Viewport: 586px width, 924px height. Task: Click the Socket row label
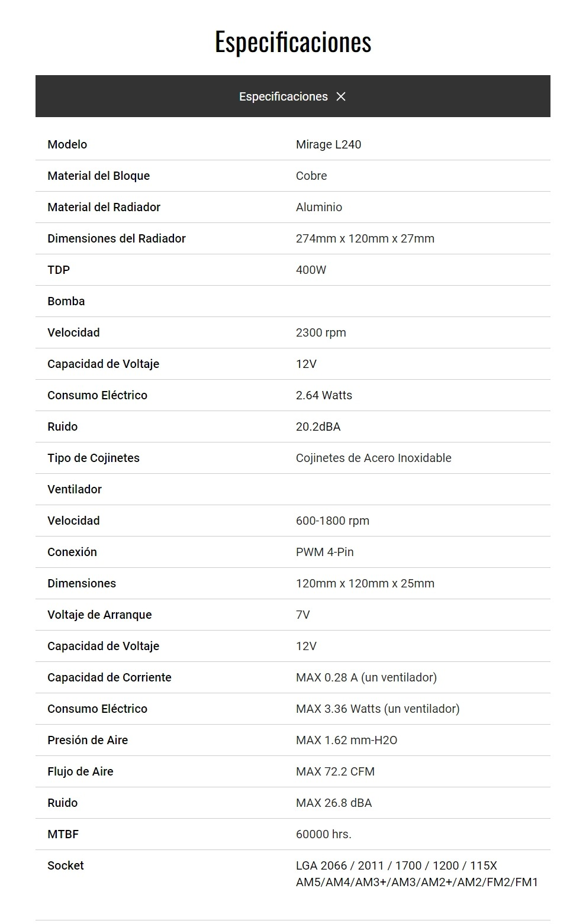(66, 865)
